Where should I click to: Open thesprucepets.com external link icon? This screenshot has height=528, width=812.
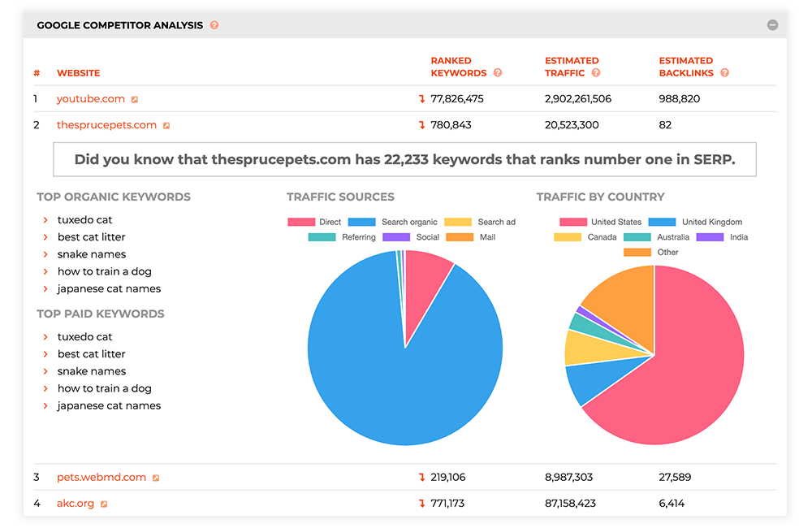[166, 126]
